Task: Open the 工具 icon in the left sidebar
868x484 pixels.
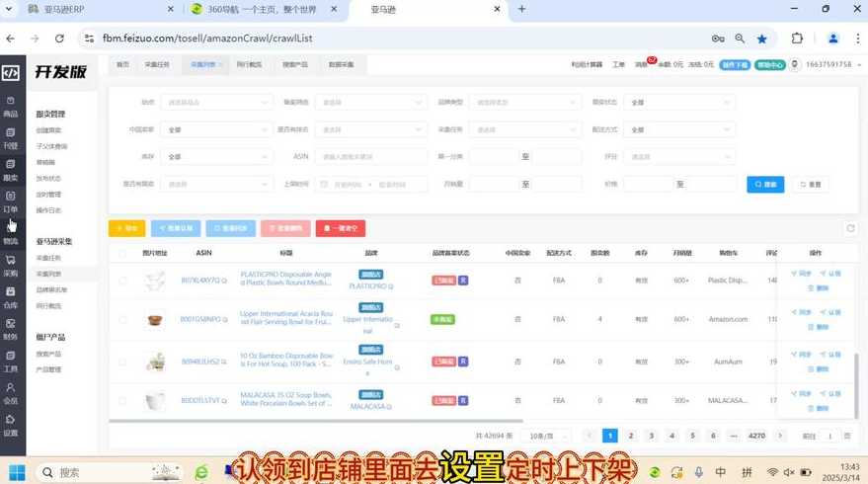Action: click(x=11, y=362)
